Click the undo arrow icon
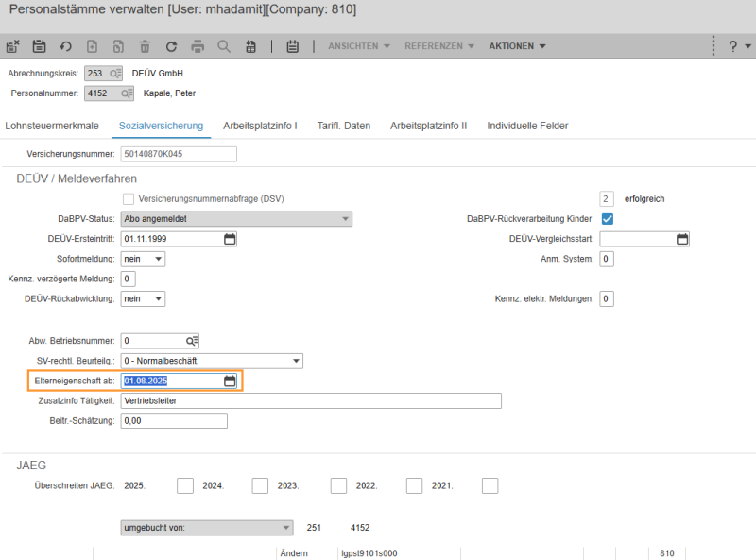Viewport: 756px width, 560px height. (65, 46)
